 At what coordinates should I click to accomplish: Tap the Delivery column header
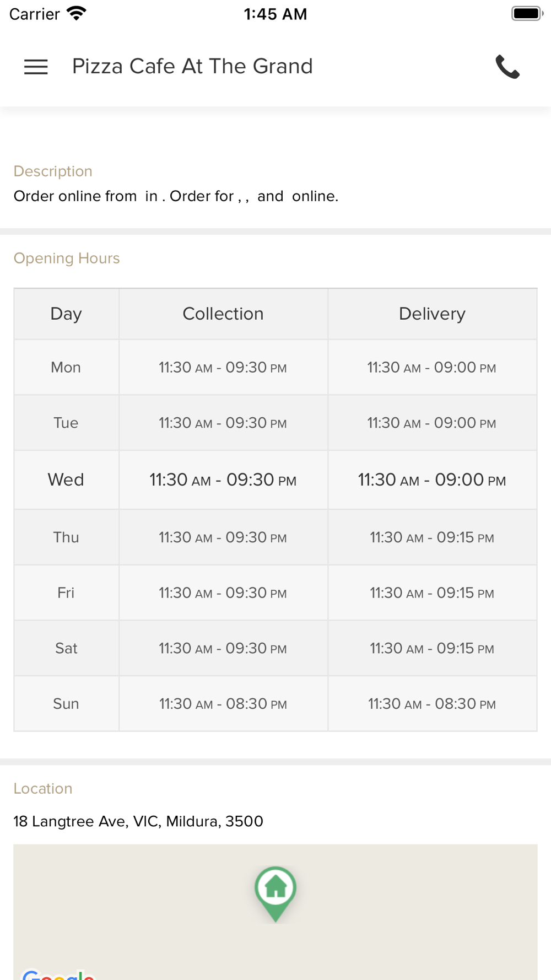coord(433,314)
